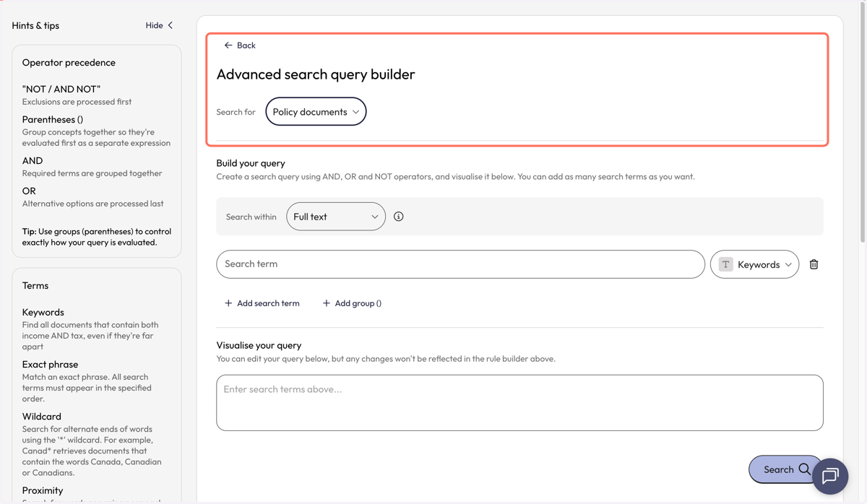867x504 pixels.
Task: Click the 'Exact phrase' hint title
Action: coord(50,364)
